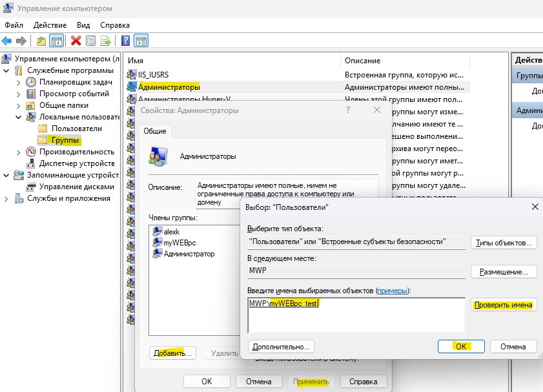Click the alexk user icon in members list
Screen dimensions: 543x392
[158, 232]
